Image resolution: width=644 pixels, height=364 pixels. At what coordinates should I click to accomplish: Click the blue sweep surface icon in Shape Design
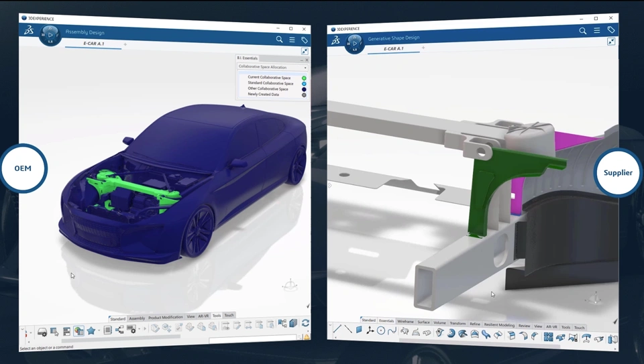462,334
